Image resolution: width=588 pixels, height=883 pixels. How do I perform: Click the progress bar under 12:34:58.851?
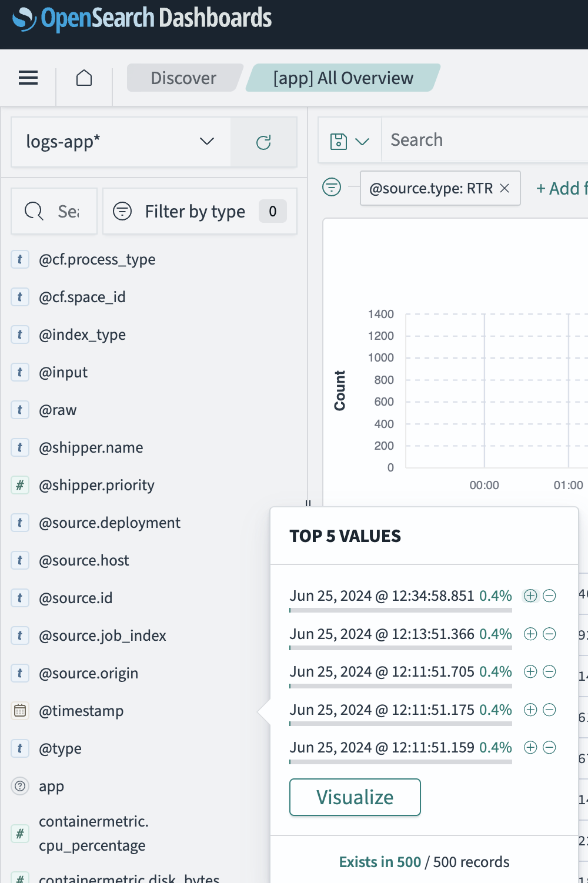[400, 610]
